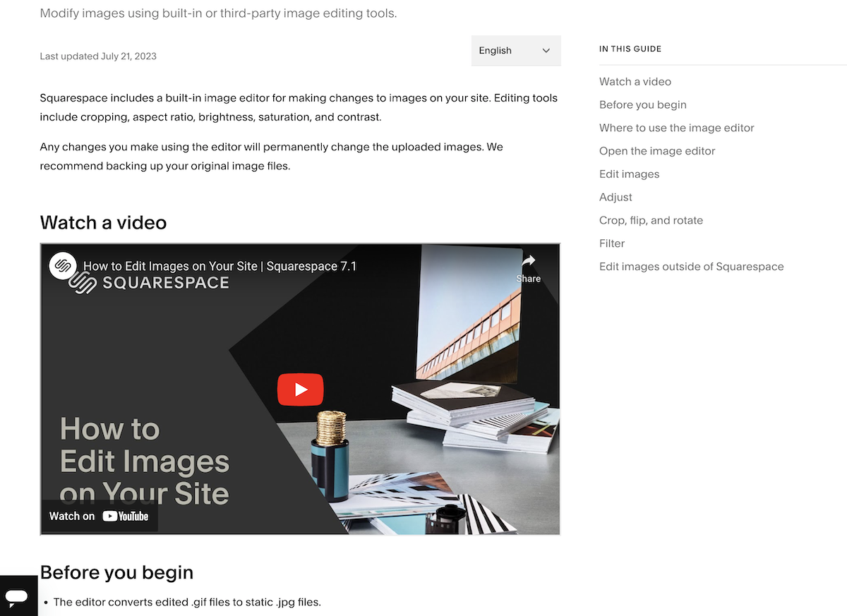Click the Before you begin heading
Viewport: 847px width, 616px height.
[x=117, y=572]
